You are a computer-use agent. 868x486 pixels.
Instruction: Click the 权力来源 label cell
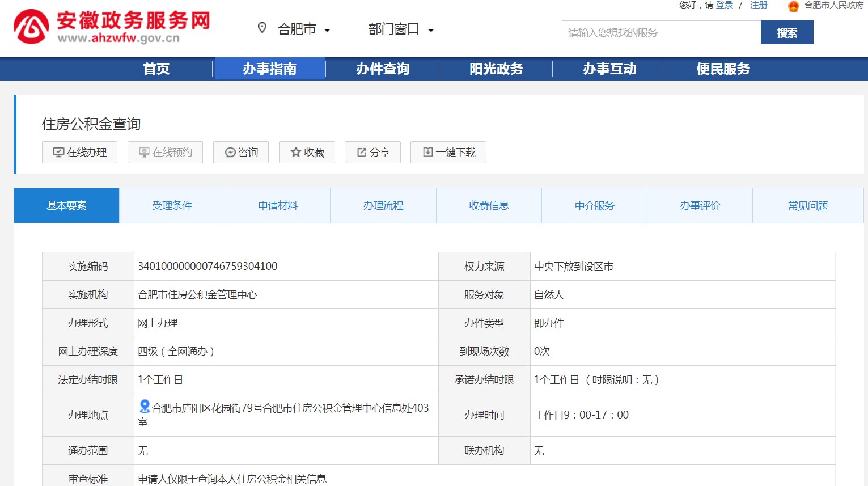[484, 266]
